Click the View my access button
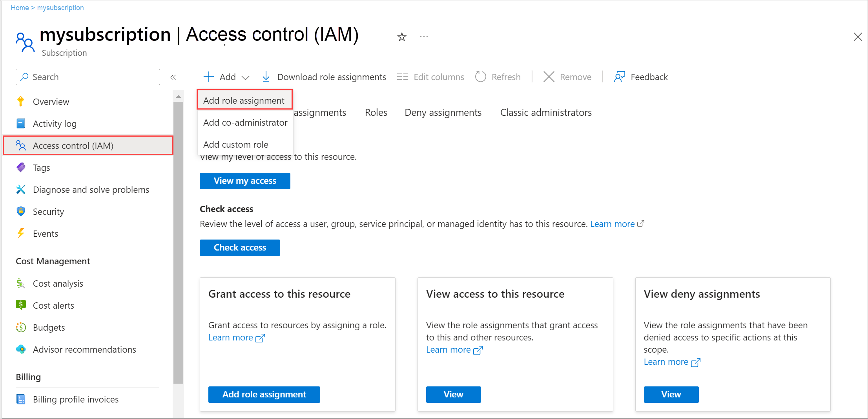 244,181
